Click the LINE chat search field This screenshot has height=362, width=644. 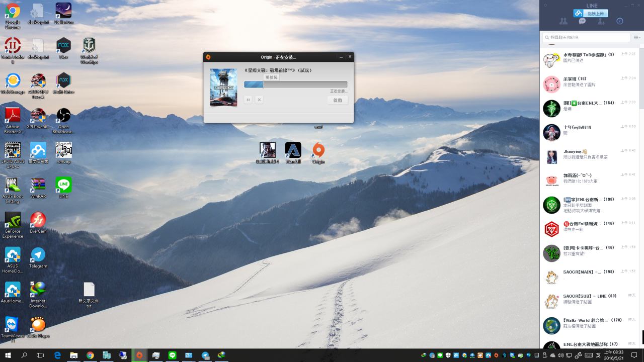click(587, 38)
